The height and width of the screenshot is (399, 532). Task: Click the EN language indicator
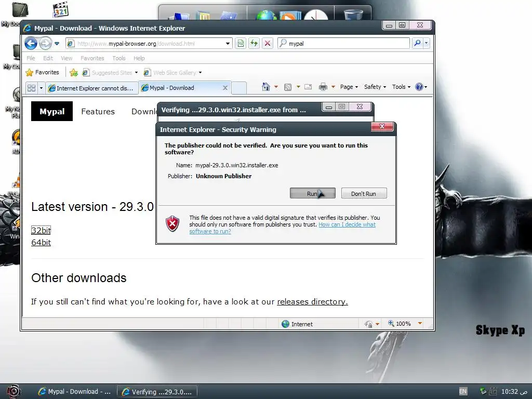coord(463,391)
